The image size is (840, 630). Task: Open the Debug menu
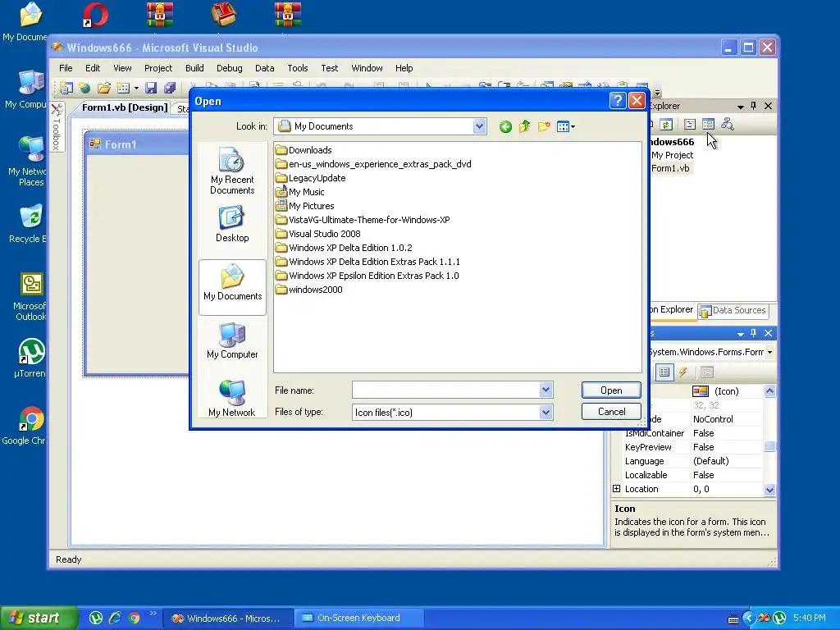[230, 68]
